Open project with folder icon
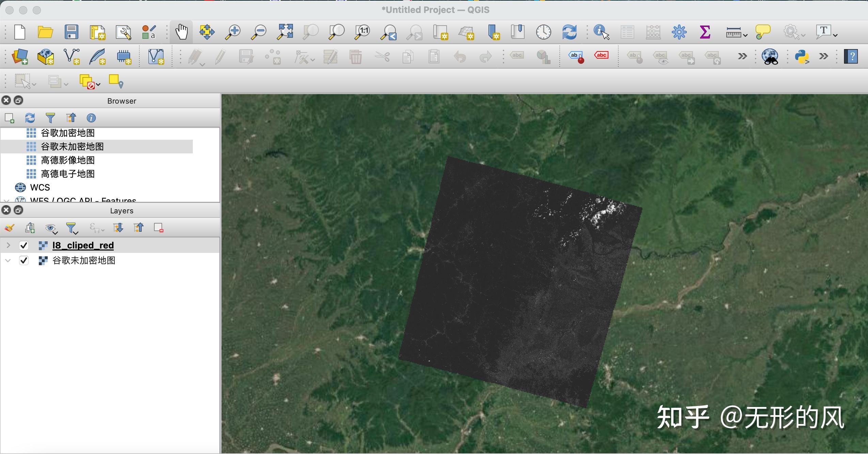The image size is (868, 454). coord(45,32)
